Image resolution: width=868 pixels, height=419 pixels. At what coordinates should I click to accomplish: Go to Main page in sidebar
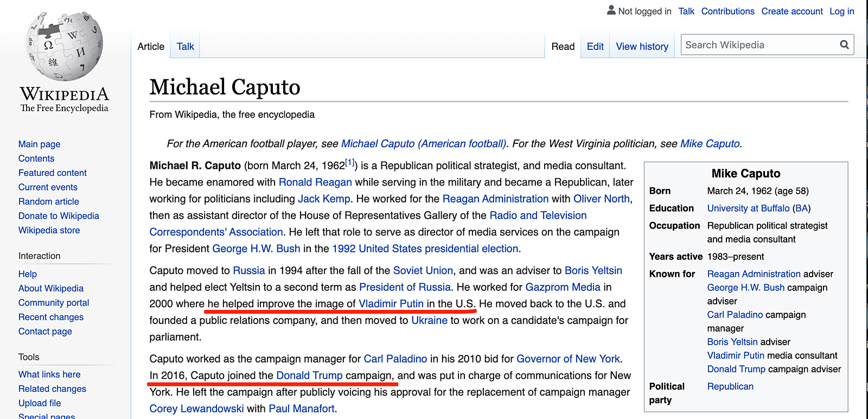click(x=39, y=144)
